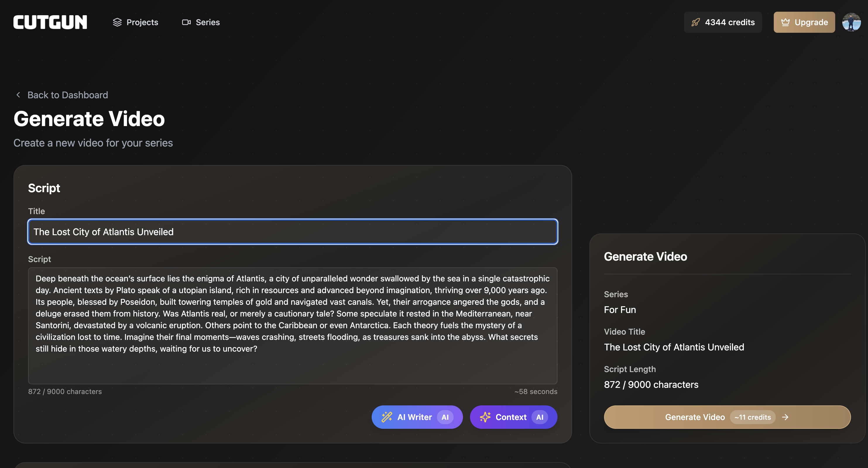Click the CUTGUN logo
Screen dimensions: 868x468
pyautogui.click(x=50, y=22)
